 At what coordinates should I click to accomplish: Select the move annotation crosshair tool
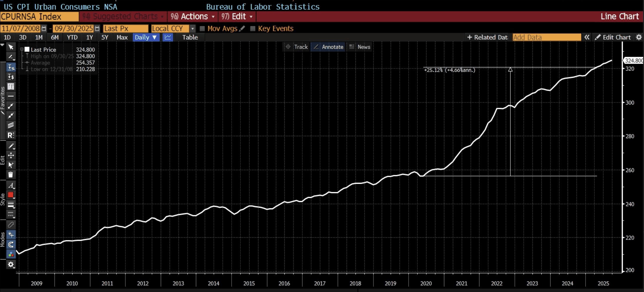click(11, 155)
